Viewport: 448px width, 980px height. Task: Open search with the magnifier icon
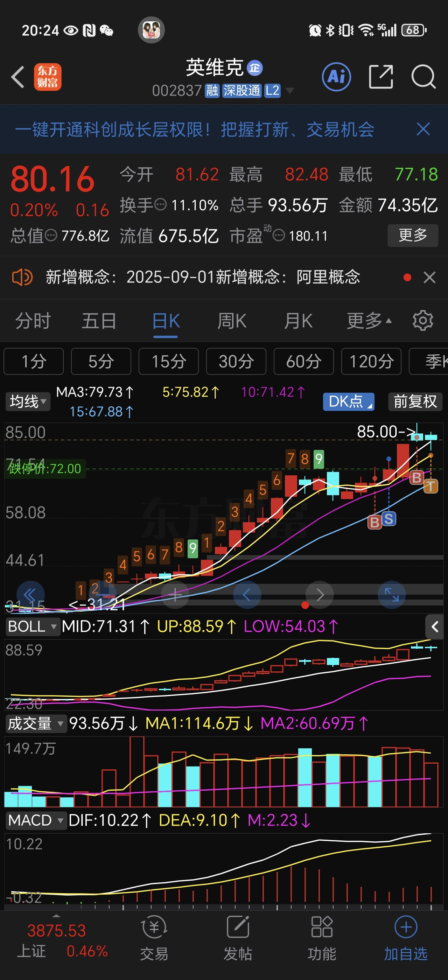423,77
